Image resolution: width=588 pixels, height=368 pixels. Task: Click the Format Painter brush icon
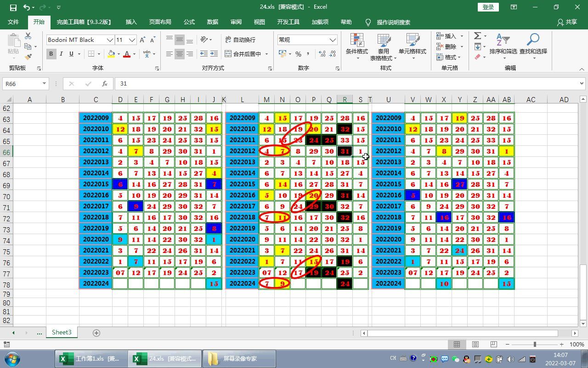click(28, 57)
